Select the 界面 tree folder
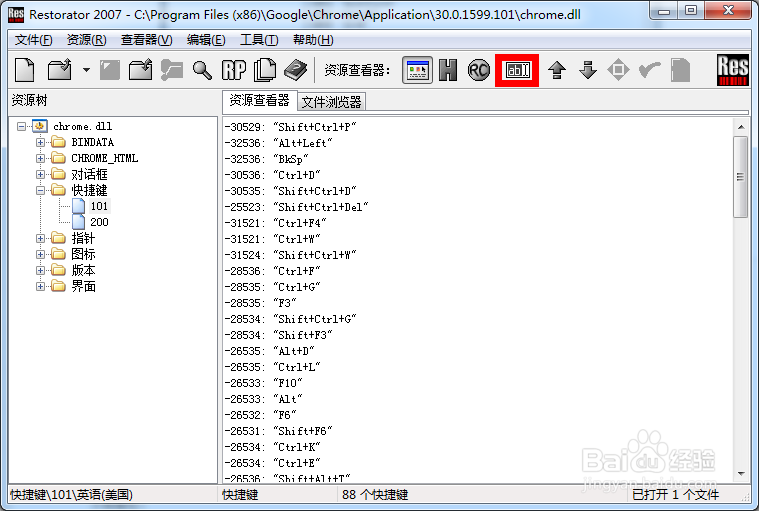Screen dimensions: 759x511 83,286
